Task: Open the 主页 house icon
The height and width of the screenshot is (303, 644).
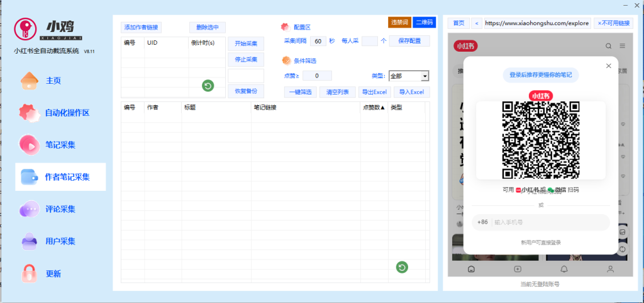Action: 30,81
